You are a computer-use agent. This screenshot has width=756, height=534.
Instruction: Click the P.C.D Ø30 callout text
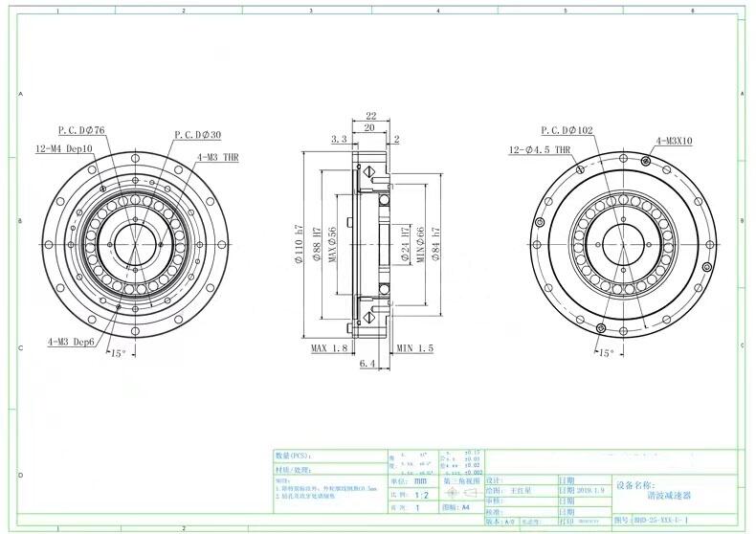[x=197, y=135]
